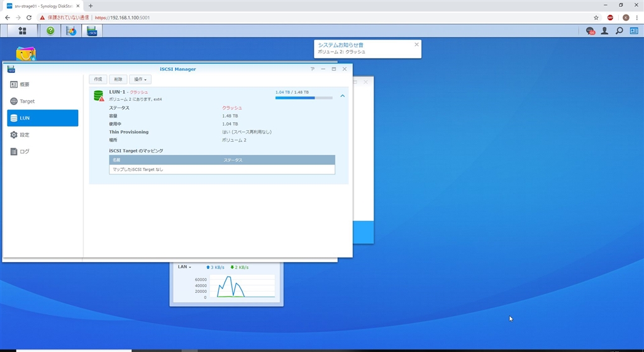Open the widgets panel icon
The width and height of the screenshot is (644, 352).
[634, 31]
